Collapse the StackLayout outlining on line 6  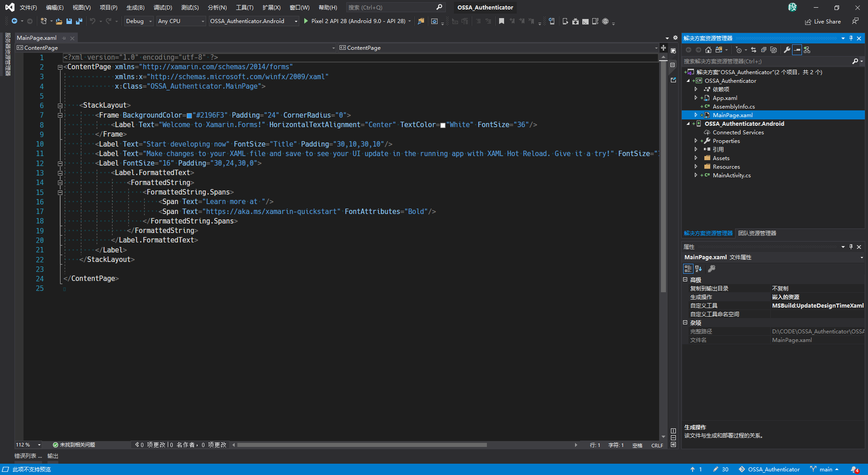(x=60, y=106)
